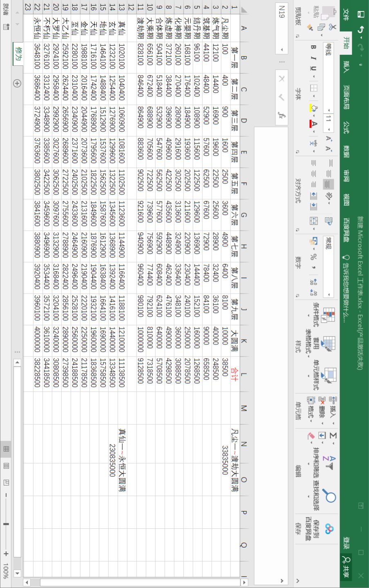Click the Clear eraser icon
Screen dimensions: 369x588
(311, 436)
